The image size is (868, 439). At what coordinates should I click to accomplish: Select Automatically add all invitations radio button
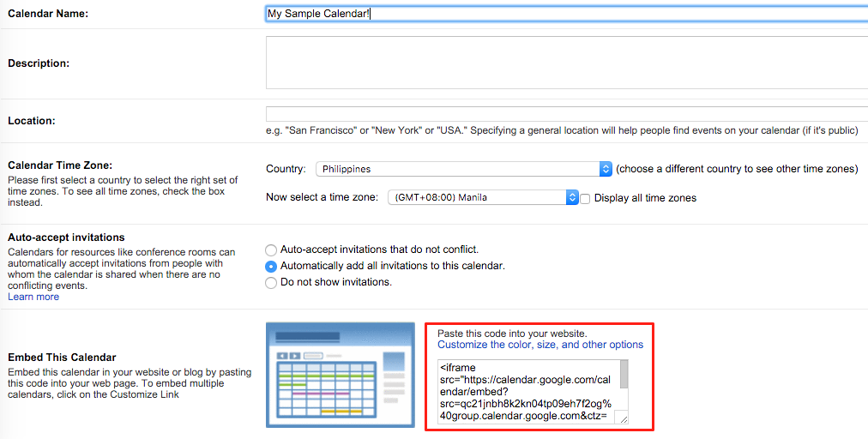(271, 267)
